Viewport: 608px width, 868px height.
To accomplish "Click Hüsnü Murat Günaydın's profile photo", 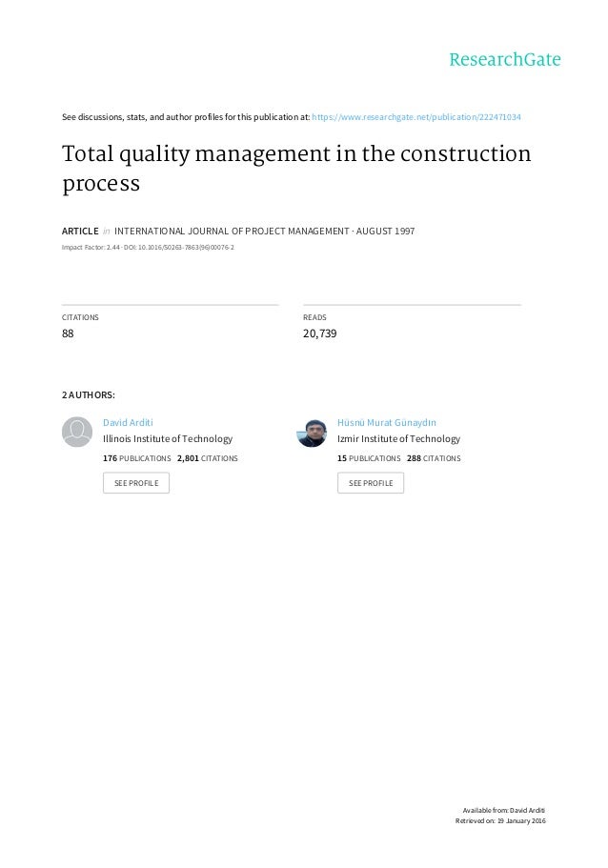I will click(x=312, y=433).
